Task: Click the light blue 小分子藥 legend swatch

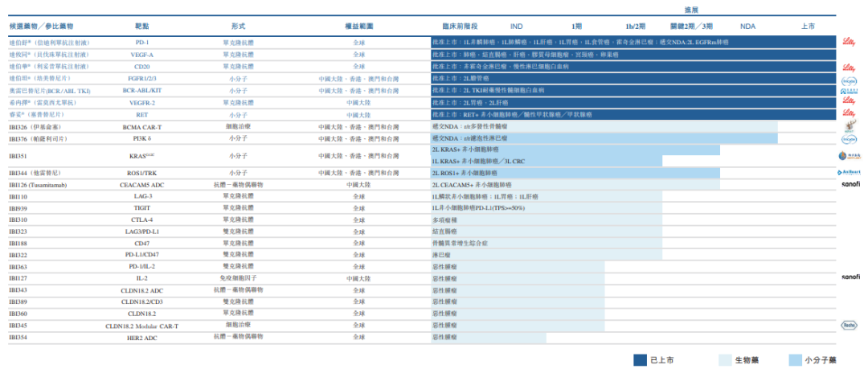Action: click(x=796, y=359)
